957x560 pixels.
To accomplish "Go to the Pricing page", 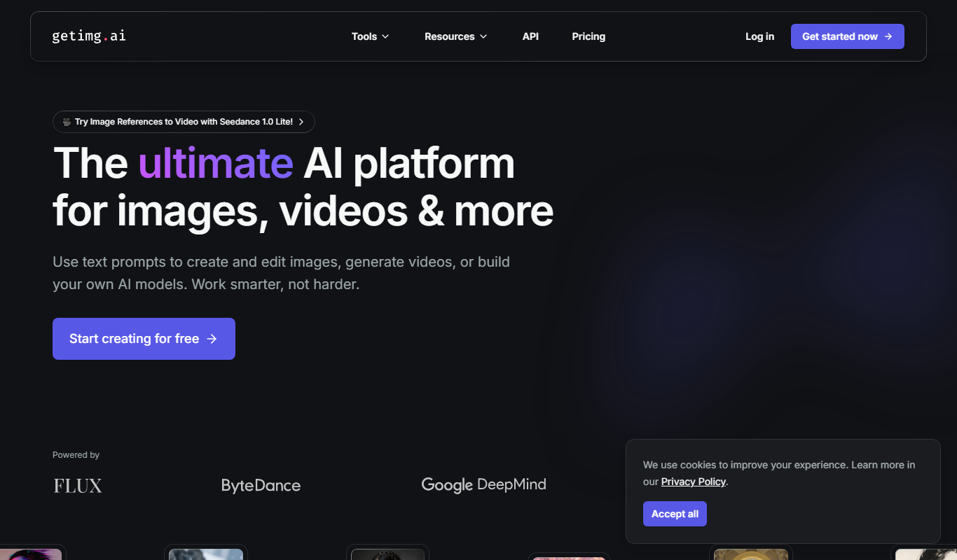I will tap(588, 36).
